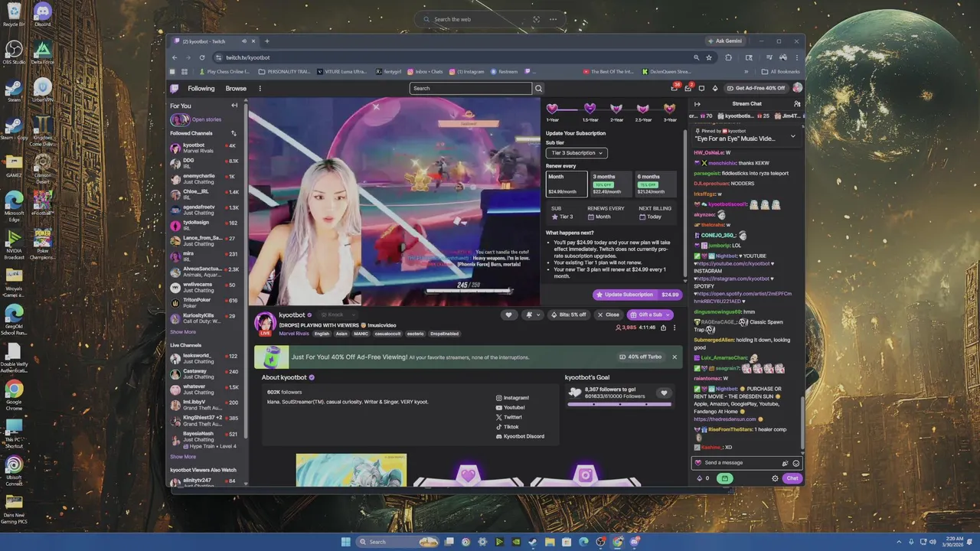Click the Chrome address bar URL
The height and width of the screenshot is (551, 980).
[247, 57]
